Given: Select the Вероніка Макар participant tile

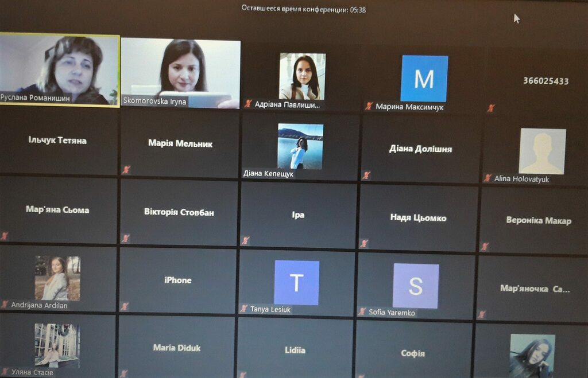Looking at the screenshot, I should [533, 220].
